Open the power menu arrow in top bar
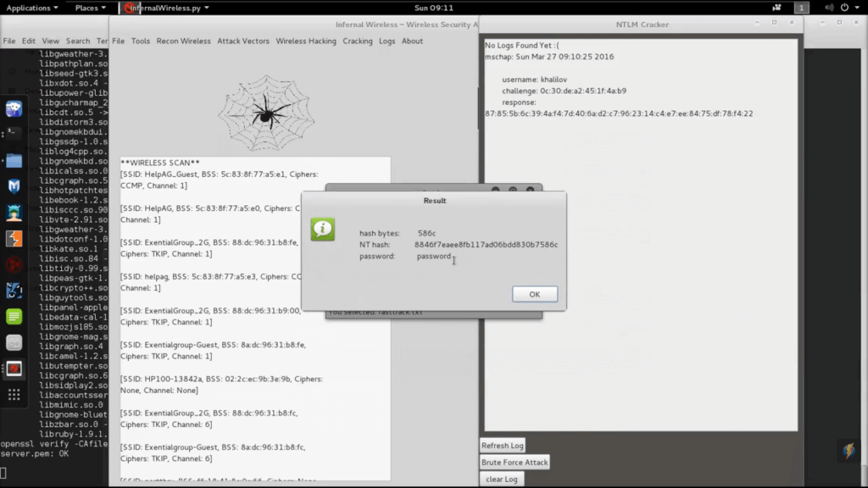The image size is (868, 488). coord(856,8)
